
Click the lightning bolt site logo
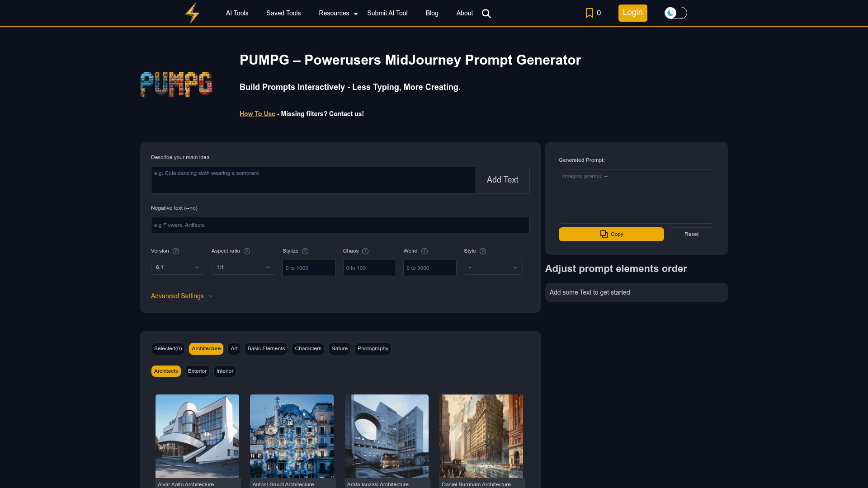(x=192, y=13)
